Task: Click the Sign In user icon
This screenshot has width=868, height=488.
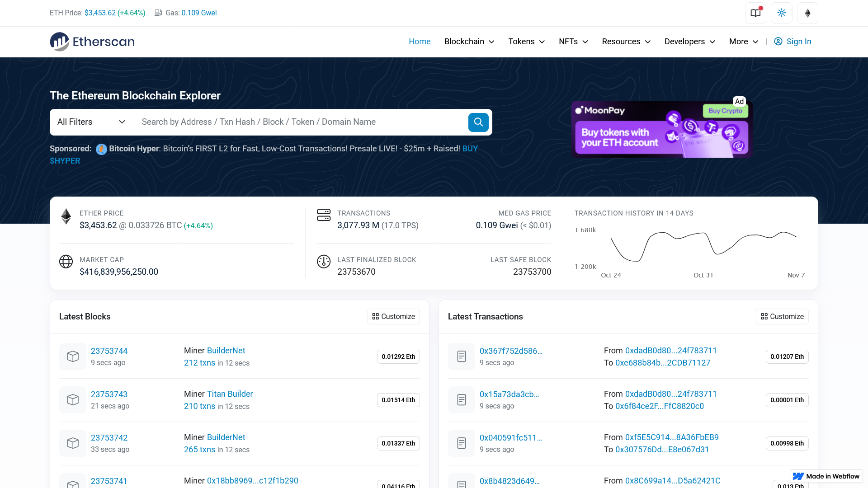Action: click(778, 42)
